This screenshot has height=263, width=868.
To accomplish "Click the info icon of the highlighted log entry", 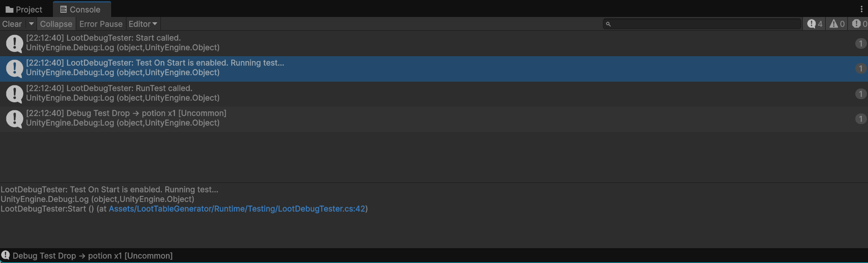I will pyautogui.click(x=14, y=68).
